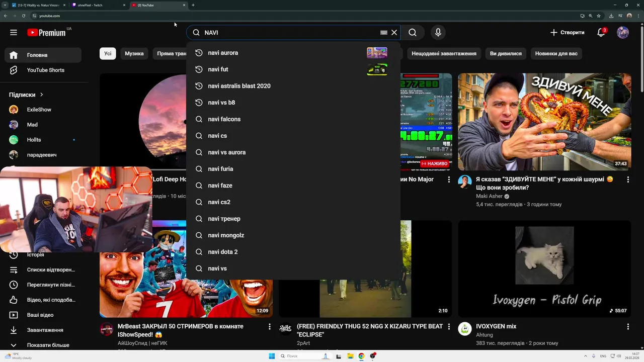Go to YouTube Premium home via logo

tap(46, 33)
